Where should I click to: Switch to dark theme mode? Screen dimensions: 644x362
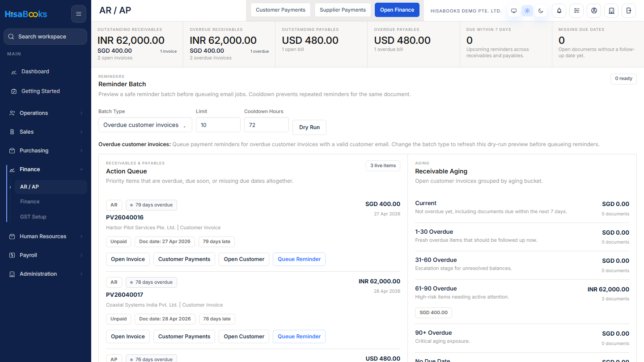point(541,11)
